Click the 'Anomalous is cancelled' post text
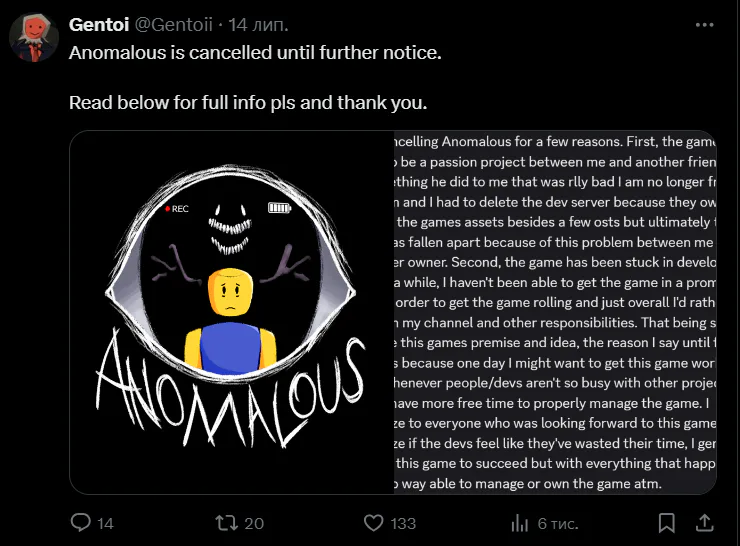 point(255,52)
